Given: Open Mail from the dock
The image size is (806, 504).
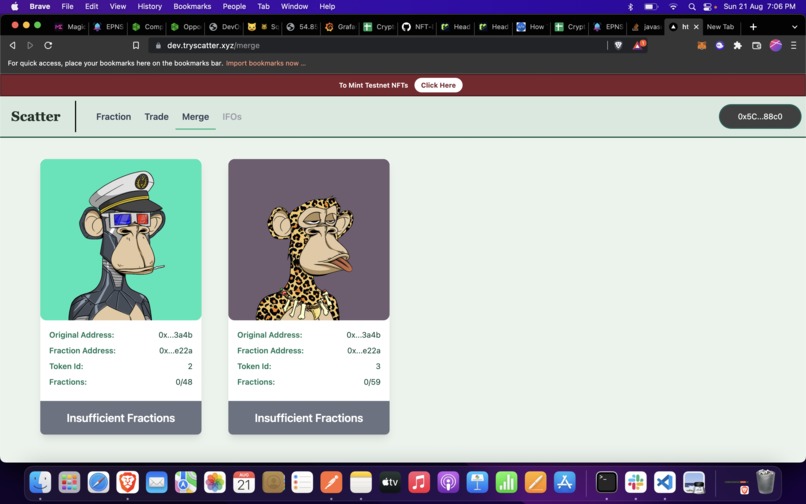Looking at the screenshot, I should [x=157, y=482].
